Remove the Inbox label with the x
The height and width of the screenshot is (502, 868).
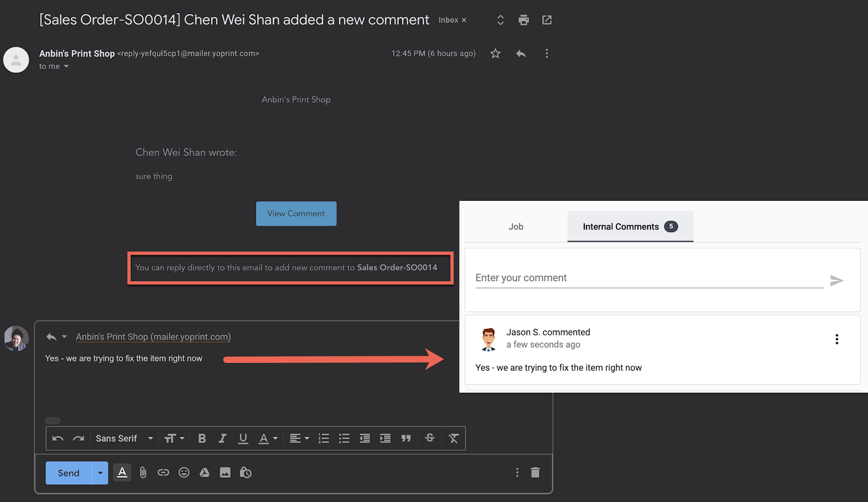pyautogui.click(x=464, y=20)
